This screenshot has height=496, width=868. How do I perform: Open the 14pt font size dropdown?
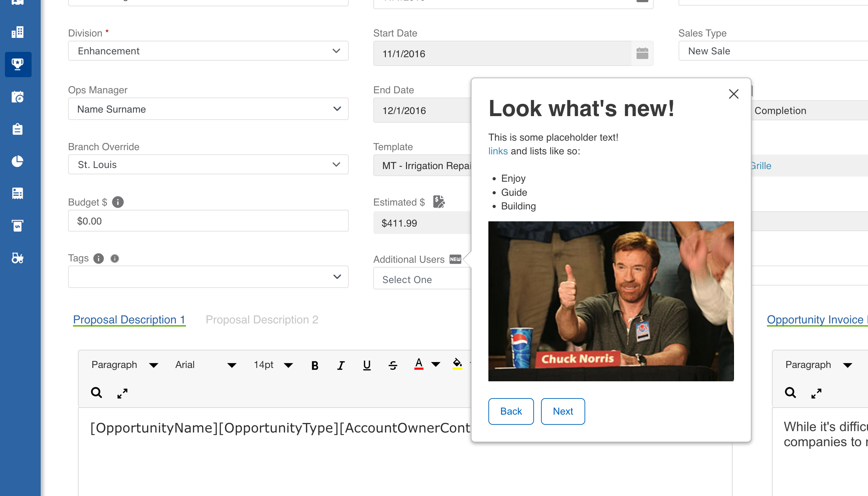pos(274,365)
